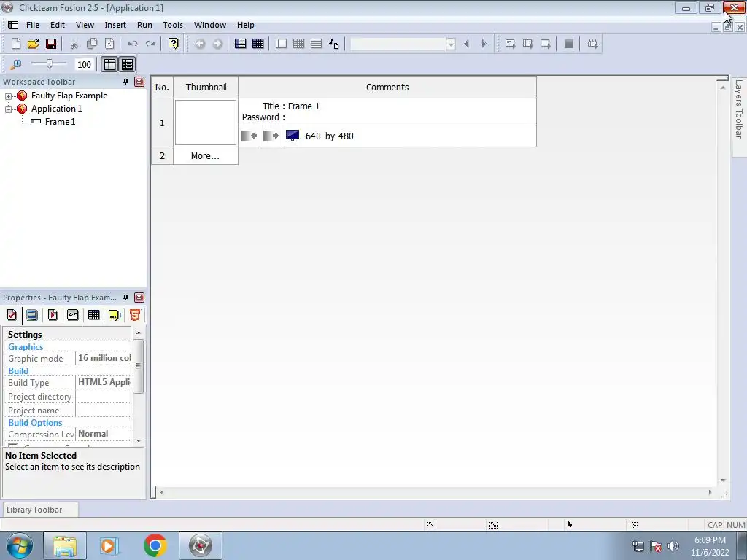Open the Window menu
The image size is (747, 560).
click(210, 25)
